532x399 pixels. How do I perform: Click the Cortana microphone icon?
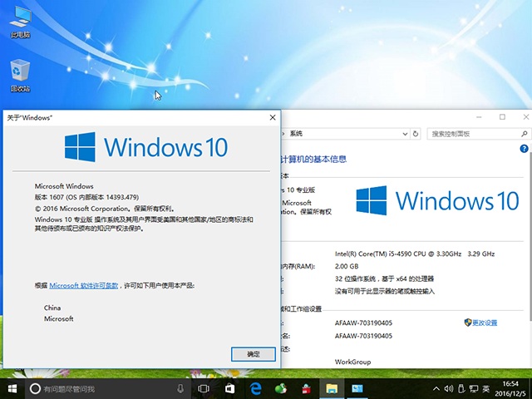(x=180, y=388)
